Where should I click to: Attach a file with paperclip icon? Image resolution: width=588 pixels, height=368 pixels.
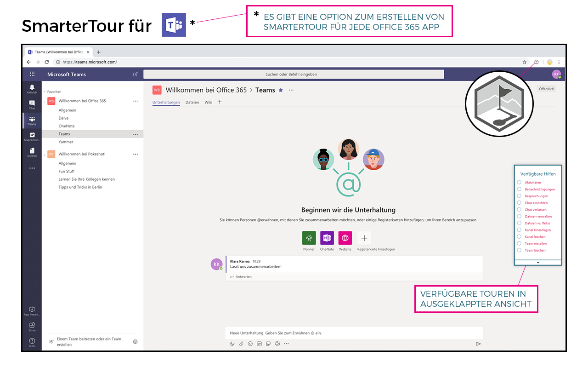point(241,344)
